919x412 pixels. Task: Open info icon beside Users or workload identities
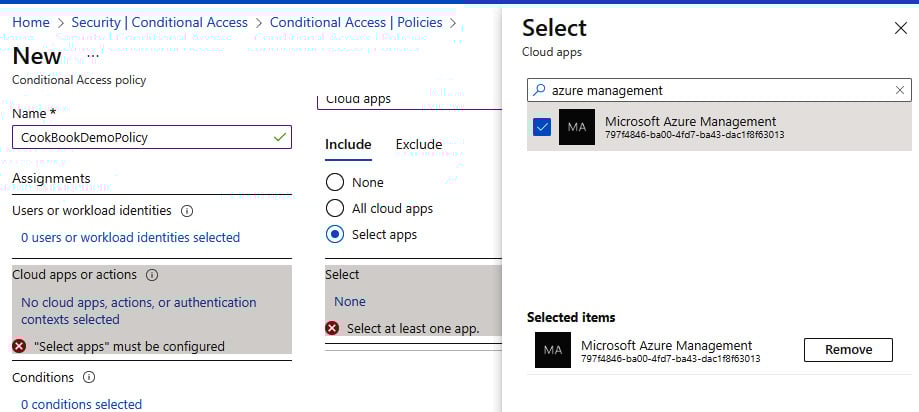(x=187, y=211)
